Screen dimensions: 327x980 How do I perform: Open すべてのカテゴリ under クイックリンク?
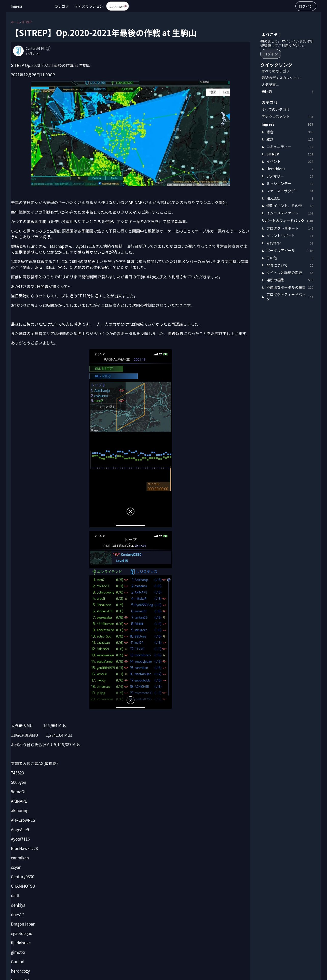coord(275,71)
